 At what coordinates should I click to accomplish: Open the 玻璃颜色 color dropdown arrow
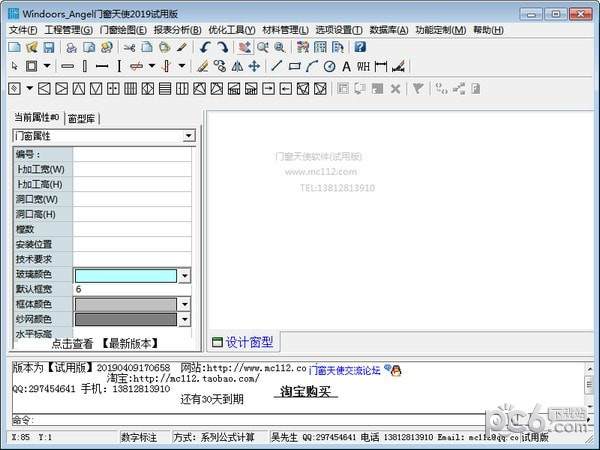184,275
